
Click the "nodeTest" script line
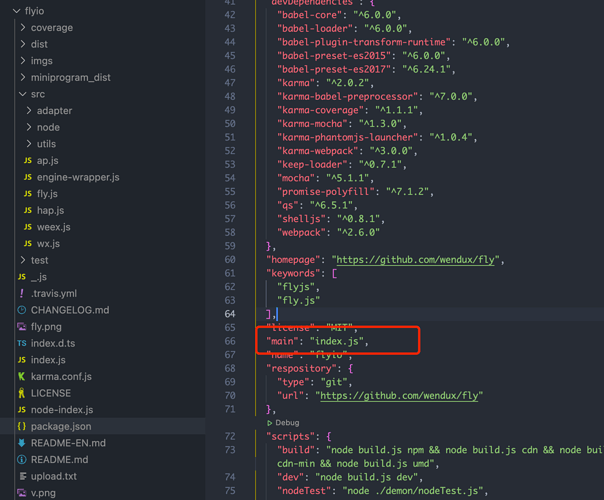383,491
